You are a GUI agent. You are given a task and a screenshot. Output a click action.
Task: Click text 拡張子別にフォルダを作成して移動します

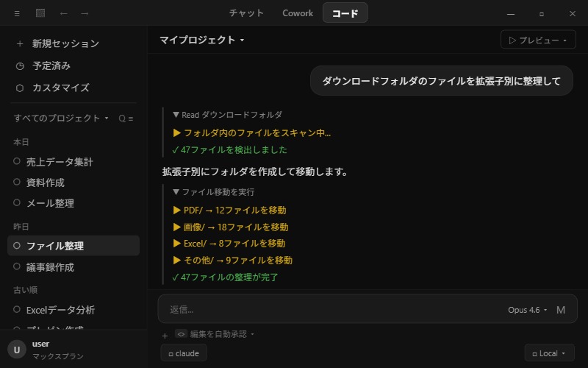pos(254,171)
